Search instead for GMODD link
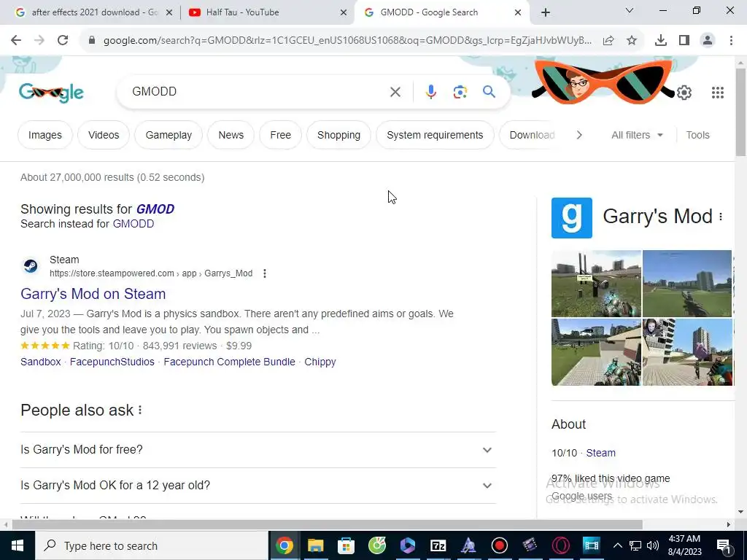Viewport: 747px width, 560px height. tap(133, 224)
